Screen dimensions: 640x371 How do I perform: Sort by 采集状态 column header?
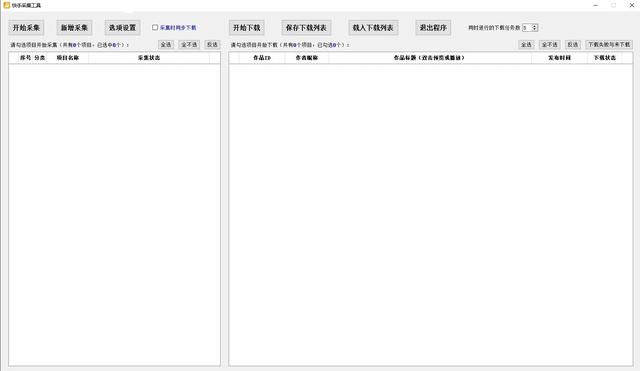click(x=149, y=58)
